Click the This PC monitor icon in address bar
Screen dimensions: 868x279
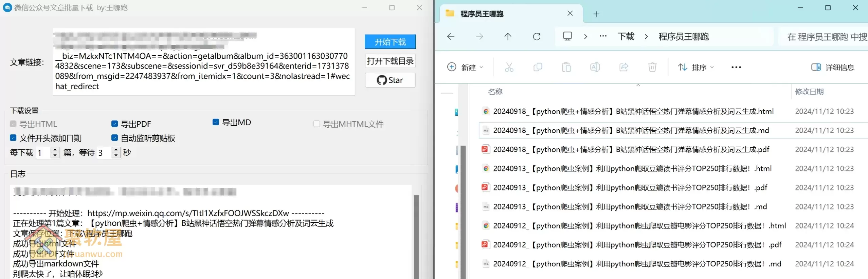[567, 36]
